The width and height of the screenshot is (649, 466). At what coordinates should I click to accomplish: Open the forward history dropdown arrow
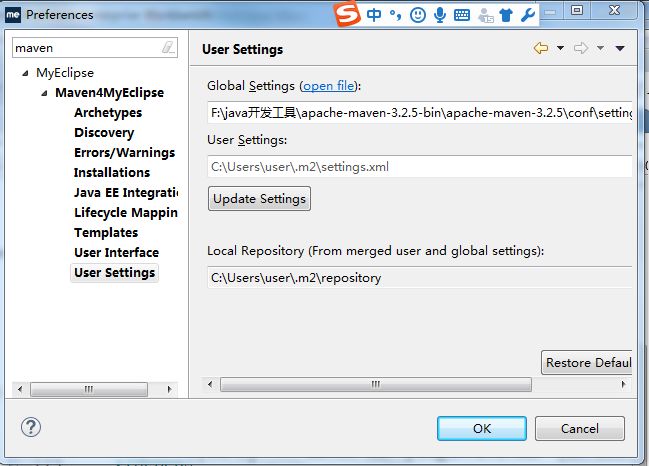(x=600, y=48)
